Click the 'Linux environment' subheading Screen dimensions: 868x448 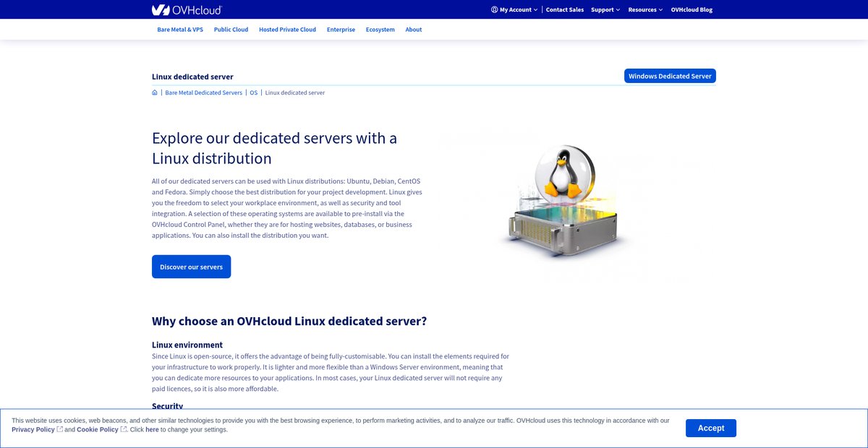tap(187, 345)
